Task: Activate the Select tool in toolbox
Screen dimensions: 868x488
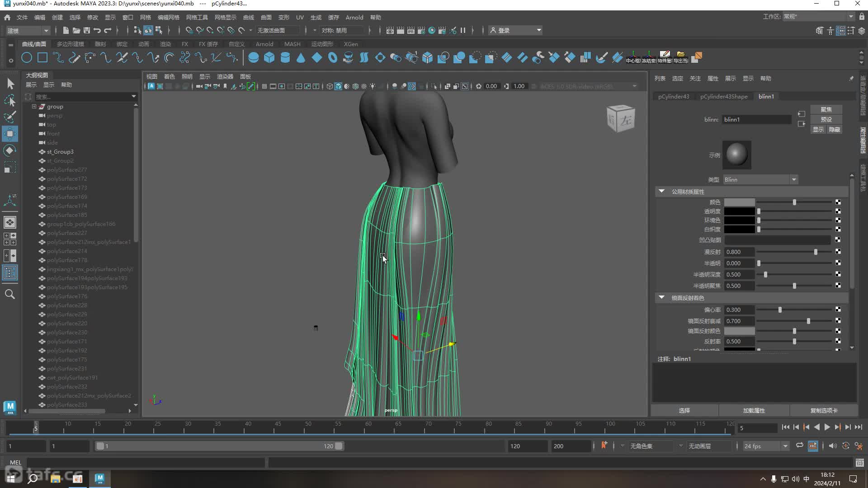Action: [10, 84]
